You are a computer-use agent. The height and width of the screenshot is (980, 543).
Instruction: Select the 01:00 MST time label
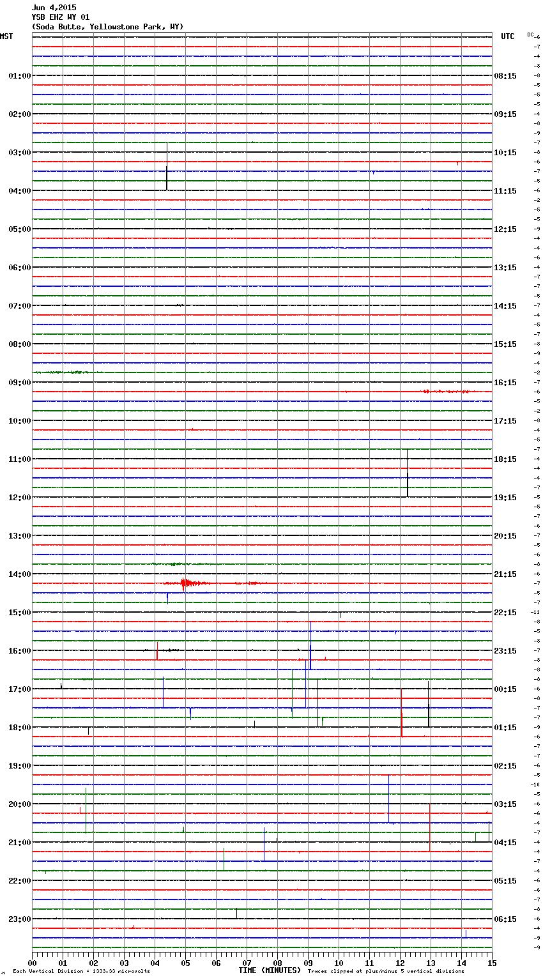[x=19, y=76]
